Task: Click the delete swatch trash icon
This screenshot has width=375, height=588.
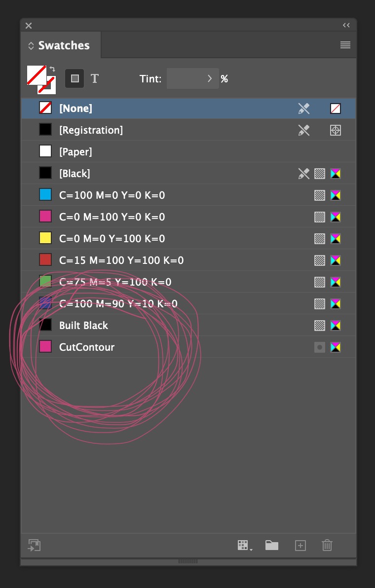Action: click(x=327, y=545)
